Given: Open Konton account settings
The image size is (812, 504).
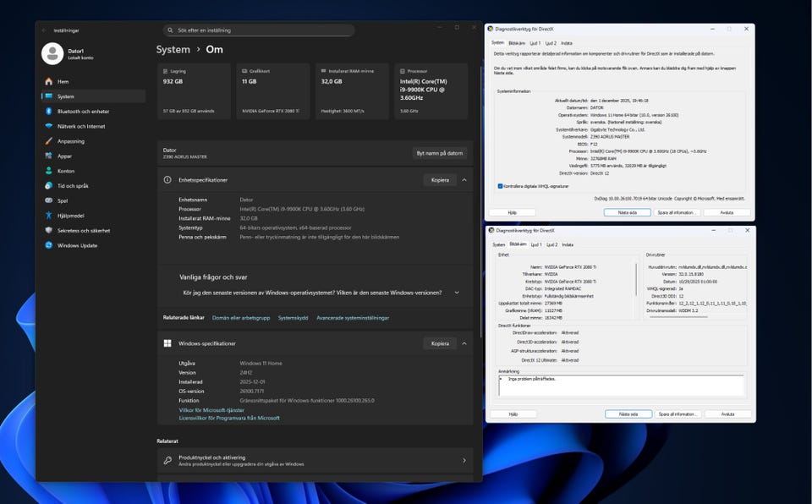Looking at the screenshot, I should coord(65,171).
